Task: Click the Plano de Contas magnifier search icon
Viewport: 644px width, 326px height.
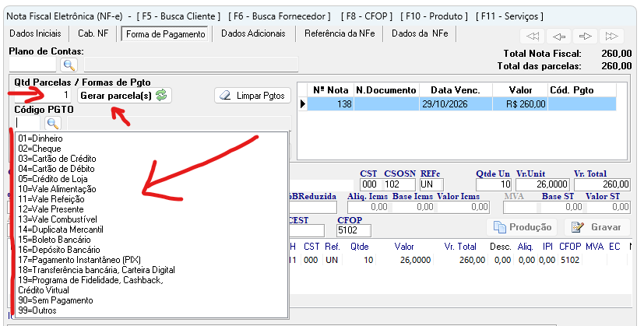Action: click(x=69, y=65)
